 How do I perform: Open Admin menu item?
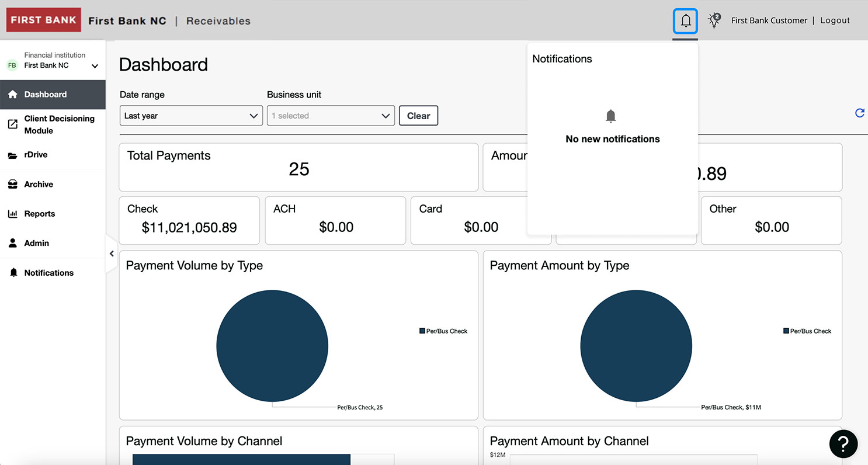click(53, 243)
